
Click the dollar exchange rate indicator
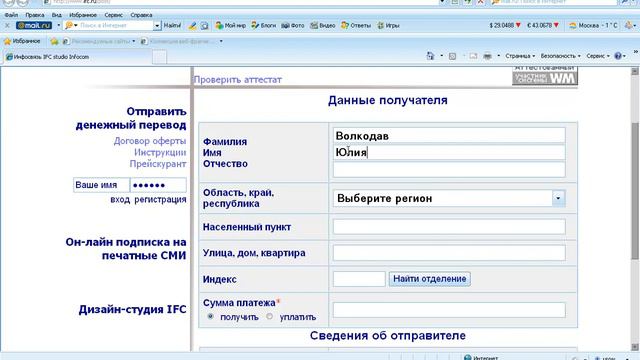505,25
